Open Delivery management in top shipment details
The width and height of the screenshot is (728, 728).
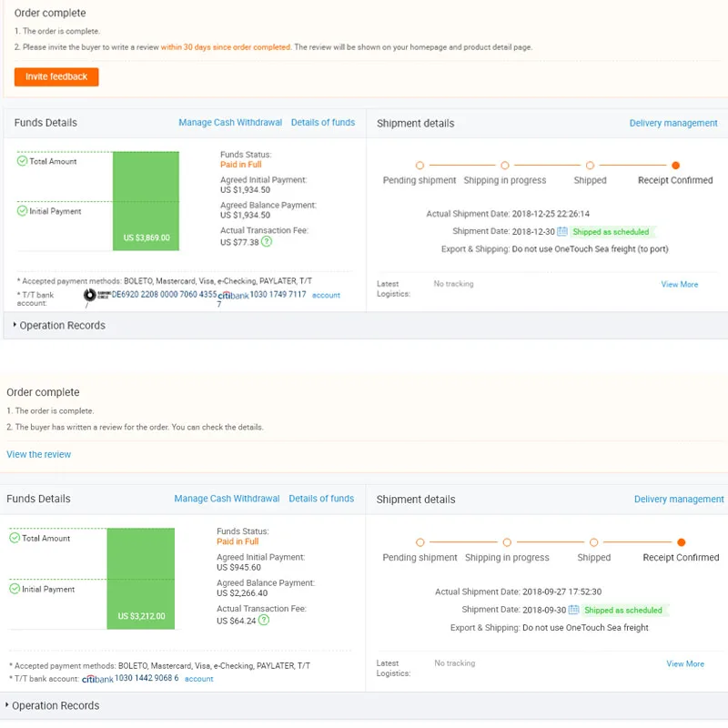point(673,123)
